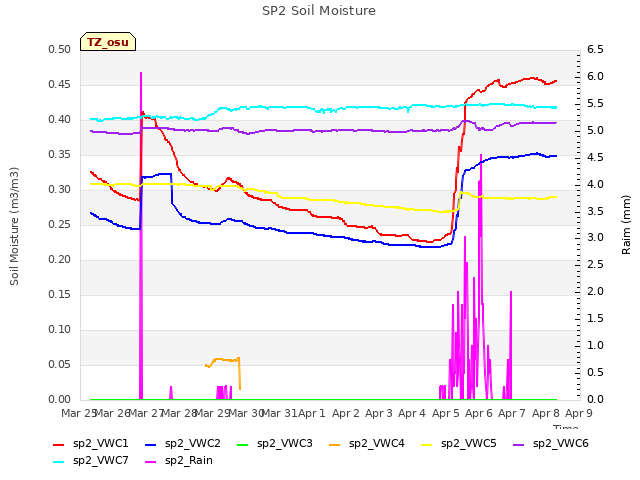Click the Raim (mm) right axis label

626,225
